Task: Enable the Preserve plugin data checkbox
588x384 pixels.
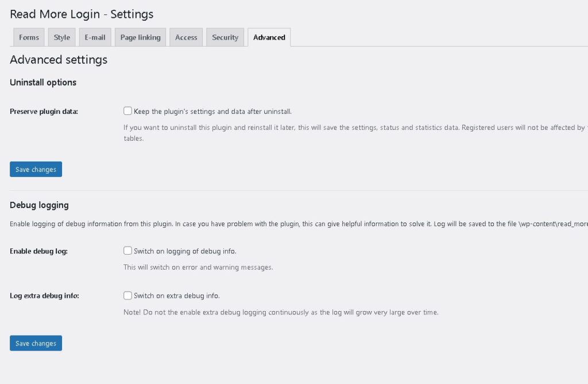Action: click(128, 111)
